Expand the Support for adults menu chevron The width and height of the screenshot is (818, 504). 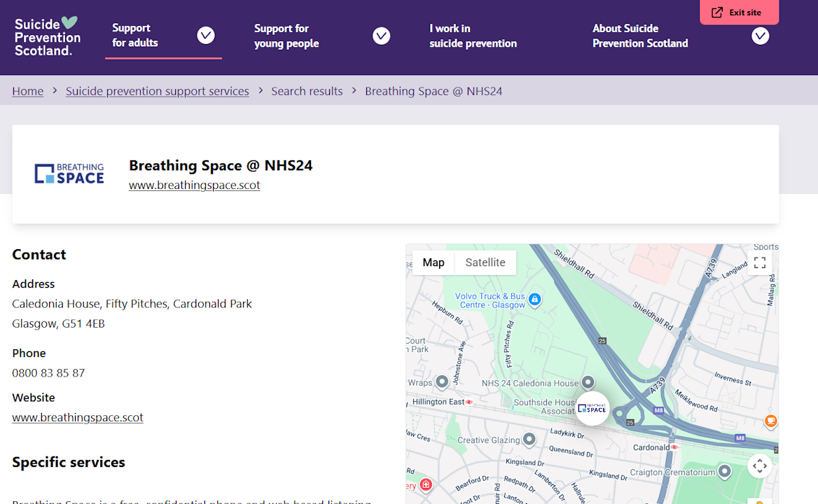click(205, 36)
